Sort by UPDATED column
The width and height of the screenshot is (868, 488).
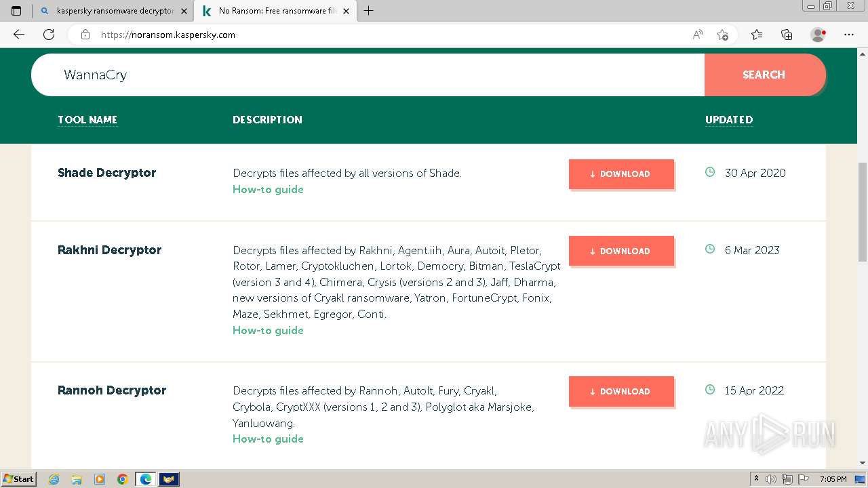(729, 120)
